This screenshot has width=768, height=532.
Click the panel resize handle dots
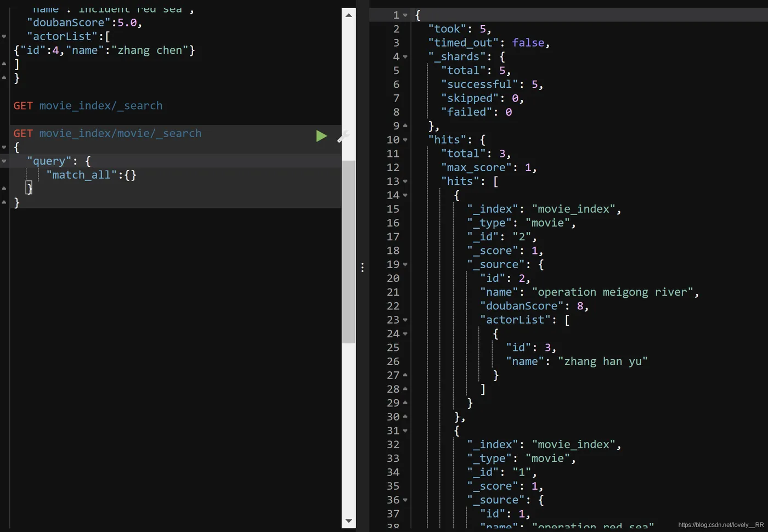(362, 267)
